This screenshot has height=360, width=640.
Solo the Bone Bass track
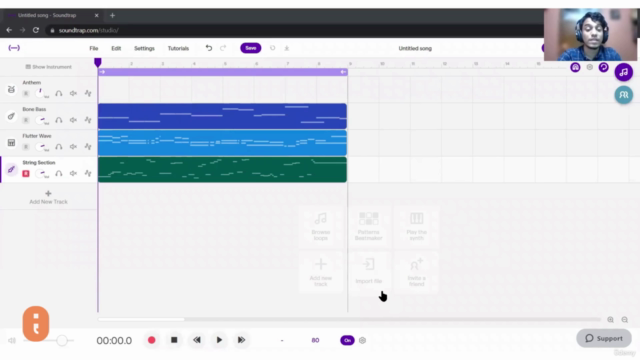(x=59, y=120)
